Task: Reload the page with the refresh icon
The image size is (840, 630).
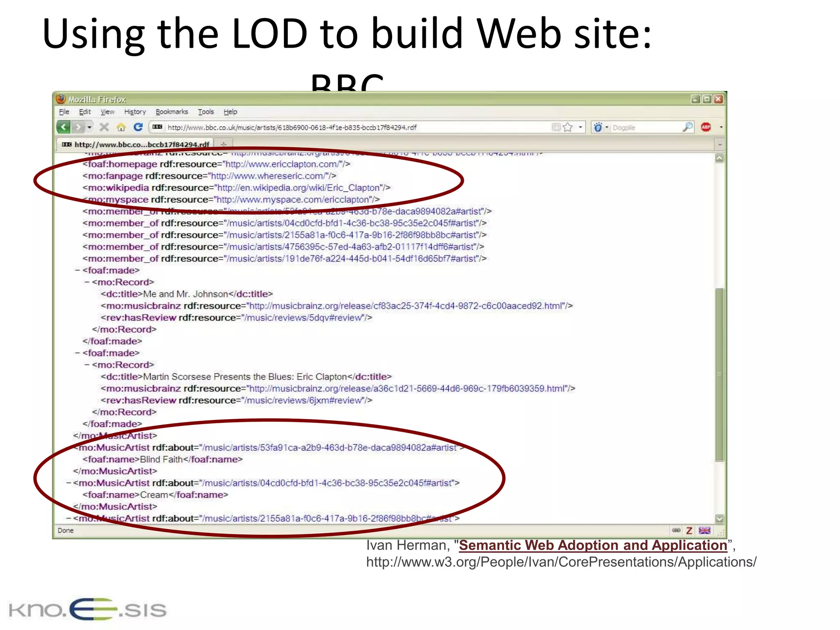Action: tap(138, 127)
